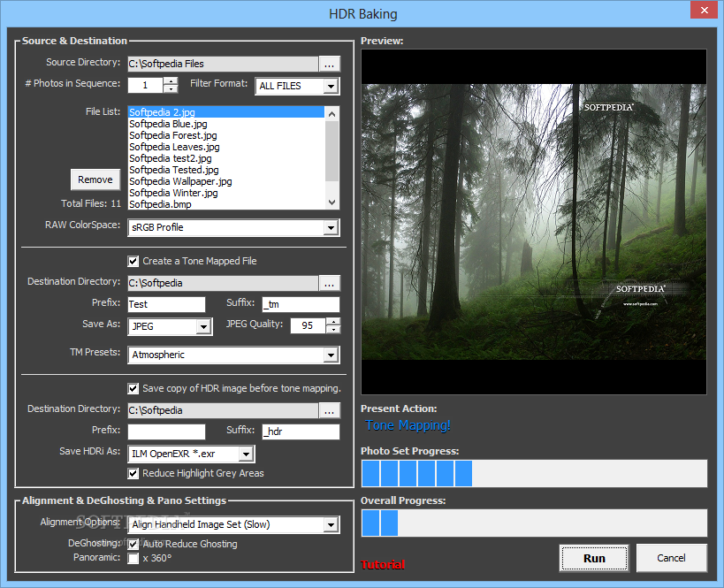The image size is (724, 588).
Task: Click the Cancel button
Action: coord(671,558)
